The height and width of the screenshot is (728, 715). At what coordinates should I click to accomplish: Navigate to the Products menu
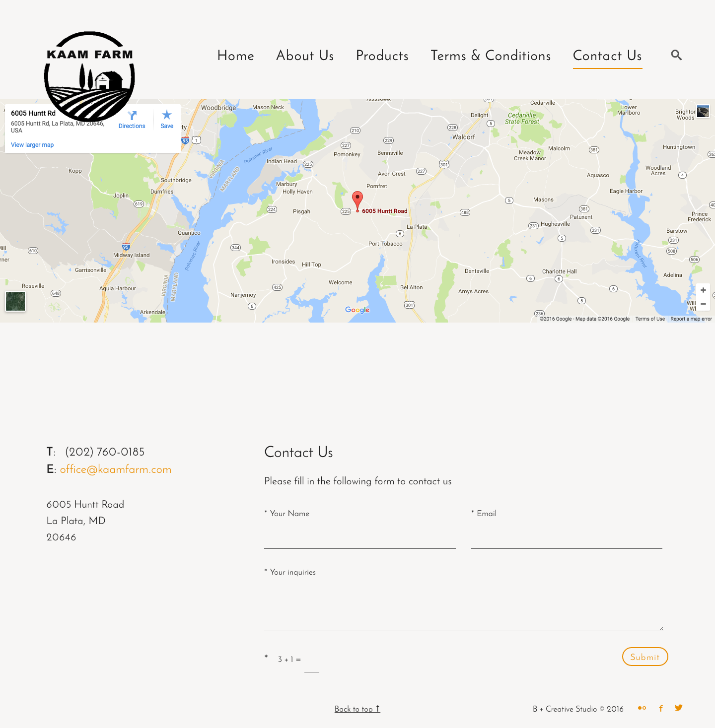[382, 56]
